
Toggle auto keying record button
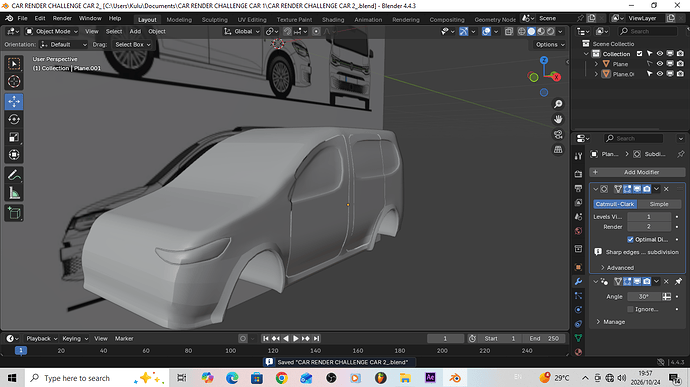(x=242, y=339)
